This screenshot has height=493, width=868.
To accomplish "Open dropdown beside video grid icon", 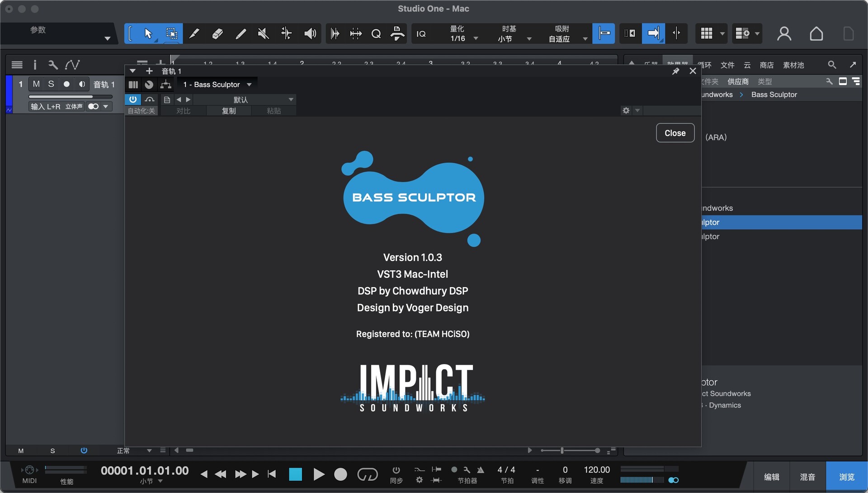I will coord(722,33).
